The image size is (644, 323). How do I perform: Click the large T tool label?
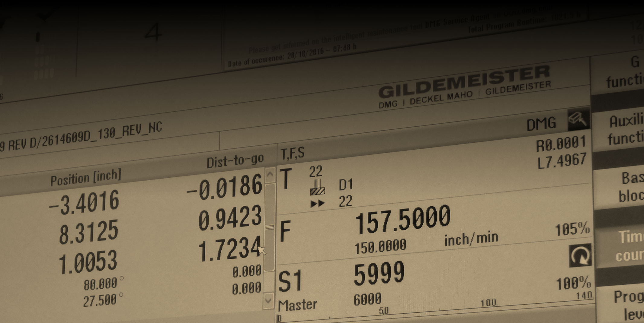(x=286, y=179)
